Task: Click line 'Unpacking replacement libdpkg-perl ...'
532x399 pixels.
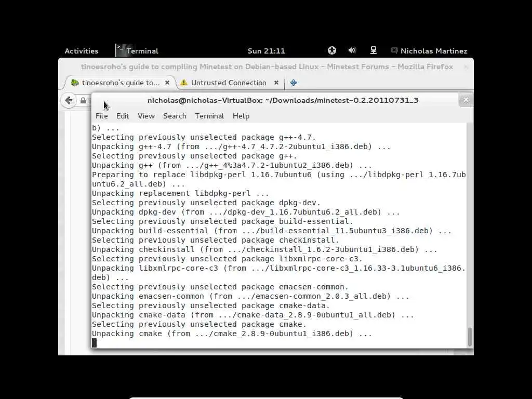Action: 180,193
